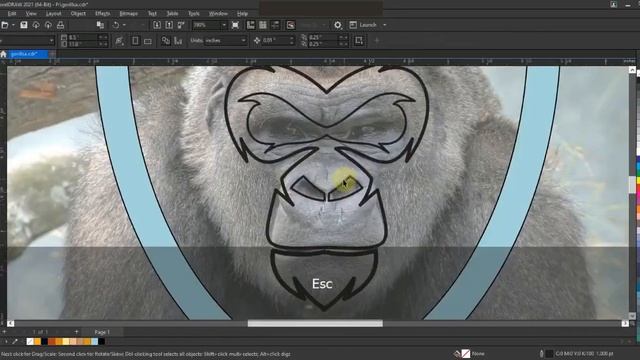The height and width of the screenshot is (360, 640).
Task: Click the page width input field
Action: pyautogui.click(x=83, y=38)
